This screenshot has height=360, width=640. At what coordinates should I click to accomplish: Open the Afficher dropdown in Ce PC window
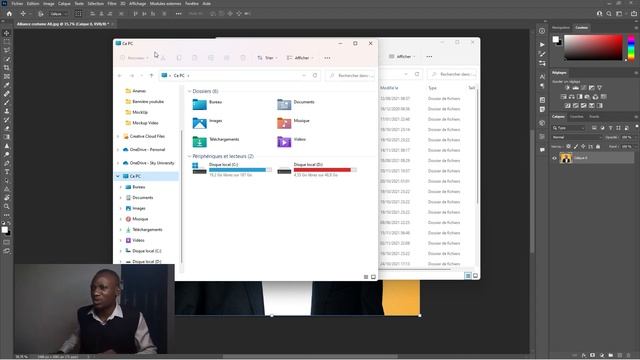pyautogui.click(x=300, y=58)
